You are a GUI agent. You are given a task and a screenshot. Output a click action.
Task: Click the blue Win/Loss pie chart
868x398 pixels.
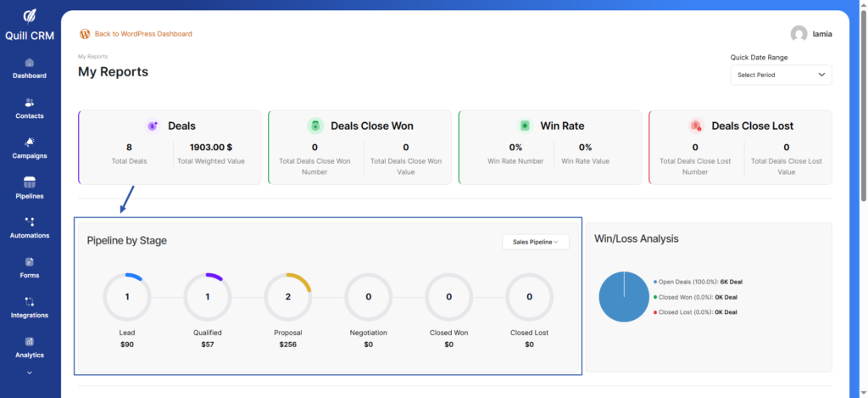pyautogui.click(x=624, y=297)
